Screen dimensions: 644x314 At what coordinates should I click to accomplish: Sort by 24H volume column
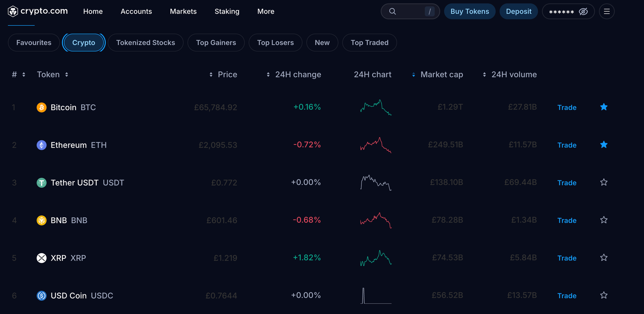tap(510, 74)
